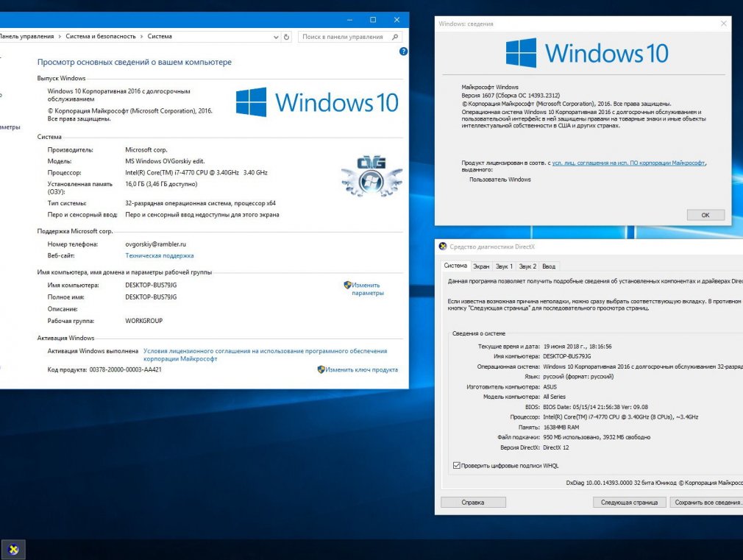
Task: Click Сохранить все сведения button
Action: (706, 502)
